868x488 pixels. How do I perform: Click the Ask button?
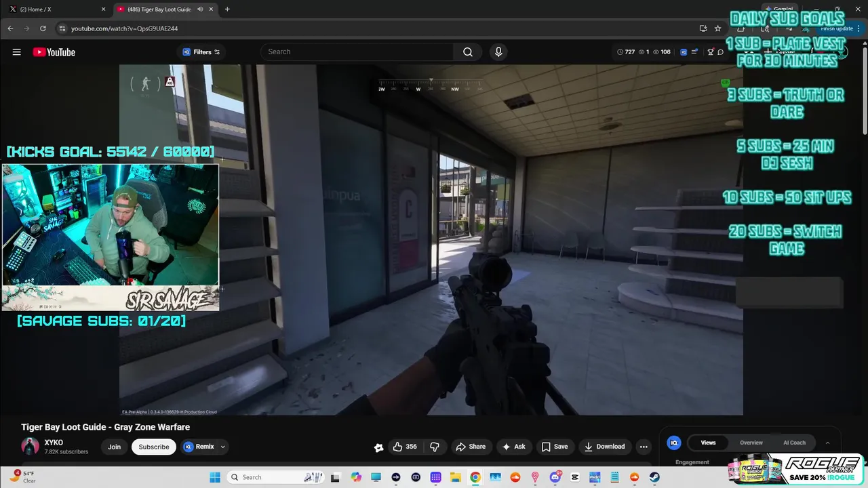[x=513, y=447]
